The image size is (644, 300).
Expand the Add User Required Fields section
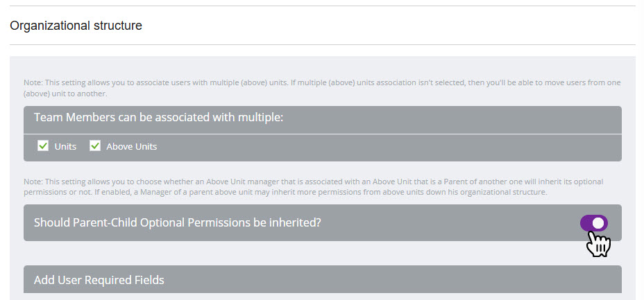coord(322,280)
